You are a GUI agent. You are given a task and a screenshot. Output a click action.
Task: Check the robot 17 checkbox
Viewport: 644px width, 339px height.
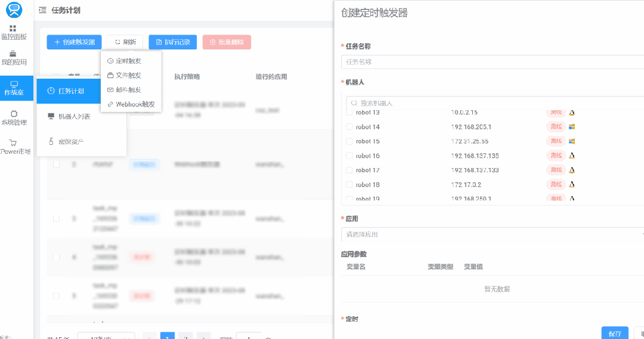[x=349, y=170]
